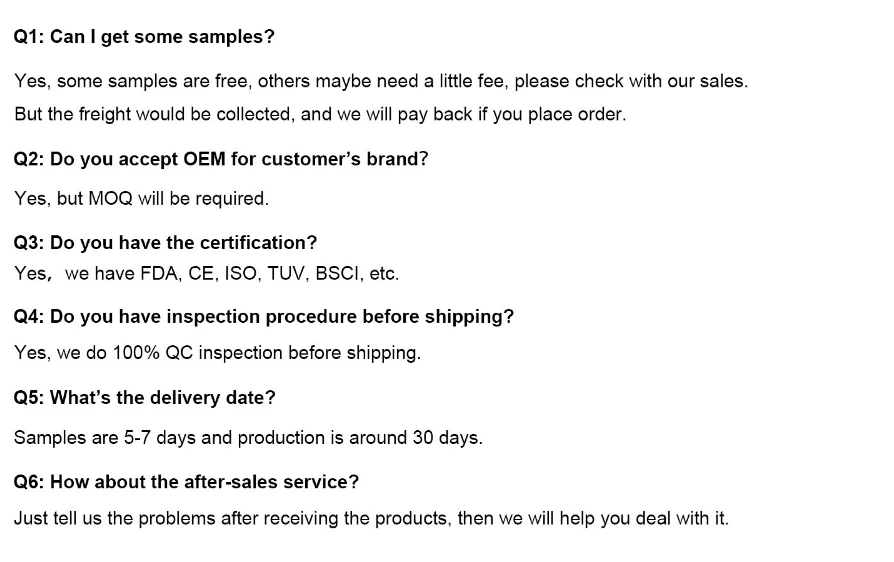Click the line about freight being collected

[320, 114]
